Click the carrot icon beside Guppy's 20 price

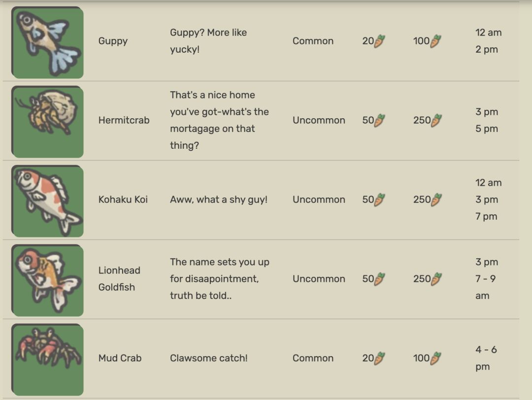coord(379,41)
